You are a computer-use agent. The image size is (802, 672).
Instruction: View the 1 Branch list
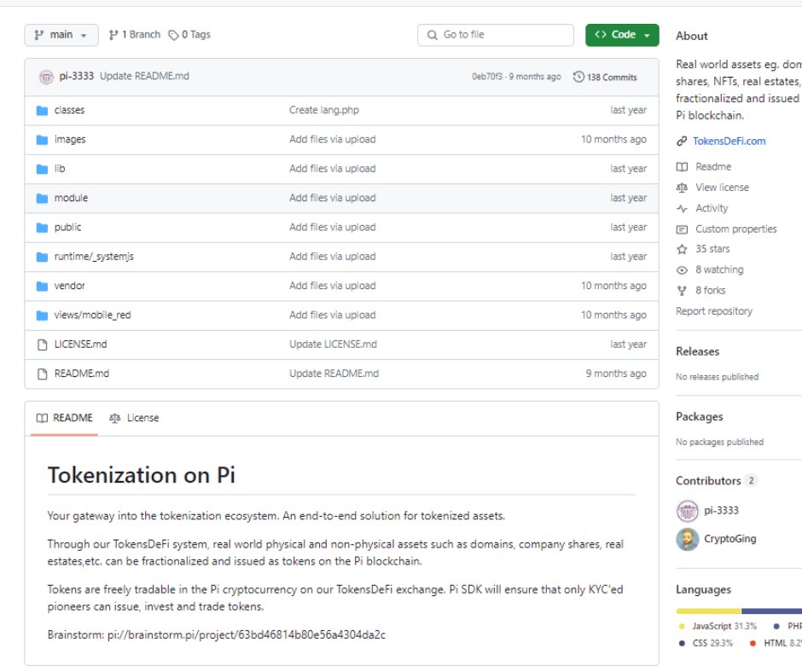pos(135,35)
